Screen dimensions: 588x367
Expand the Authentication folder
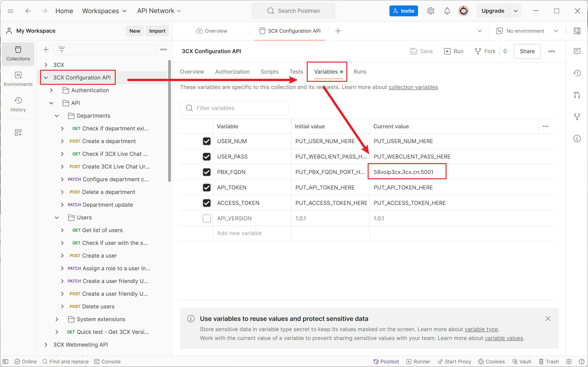click(x=51, y=90)
